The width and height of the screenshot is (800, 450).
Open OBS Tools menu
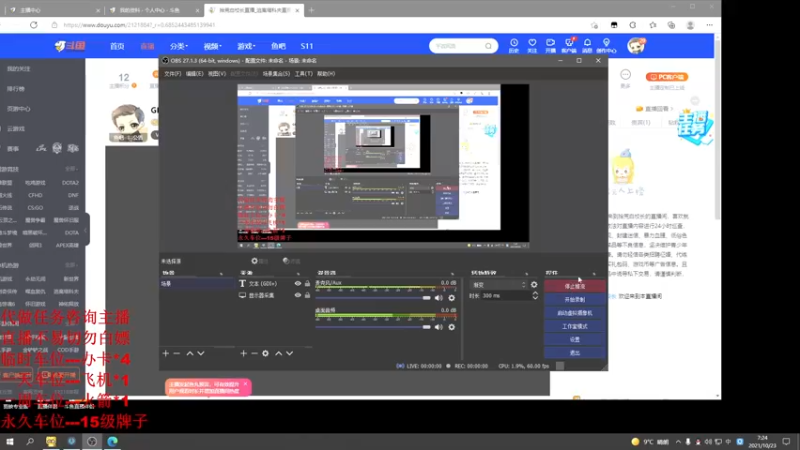click(304, 74)
